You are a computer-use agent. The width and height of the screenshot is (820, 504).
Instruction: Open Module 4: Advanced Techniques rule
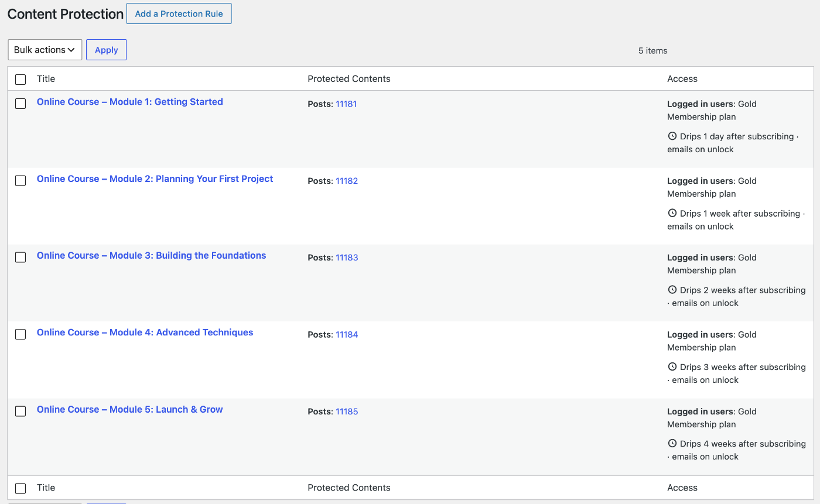[145, 332]
